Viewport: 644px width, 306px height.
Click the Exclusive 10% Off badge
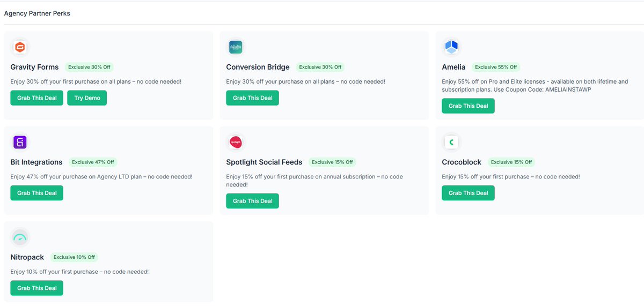(75, 257)
